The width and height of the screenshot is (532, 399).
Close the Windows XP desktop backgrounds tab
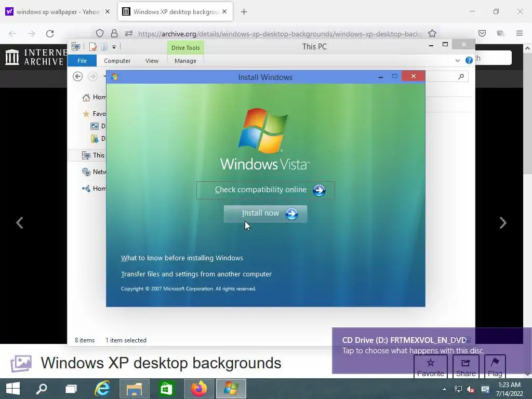point(224,11)
